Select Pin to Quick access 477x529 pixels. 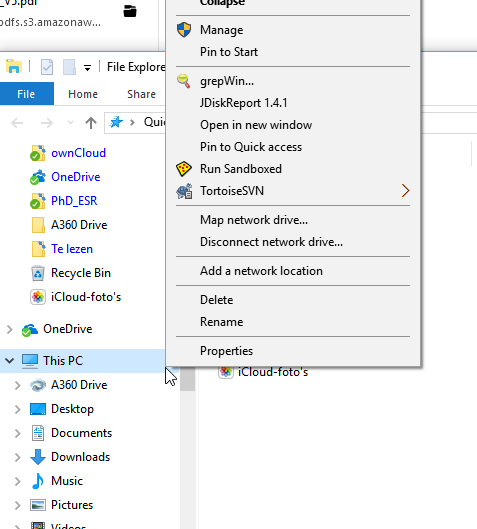292,147
